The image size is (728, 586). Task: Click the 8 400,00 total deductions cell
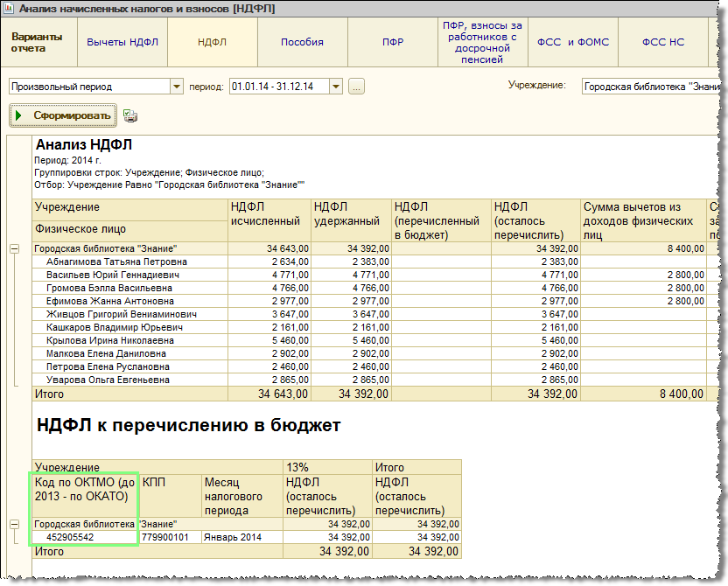pos(643,394)
